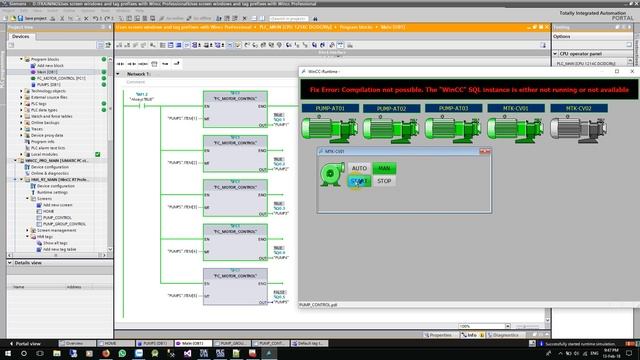Click the START button in MTK-CV01 popup

click(x=359, y=181)
